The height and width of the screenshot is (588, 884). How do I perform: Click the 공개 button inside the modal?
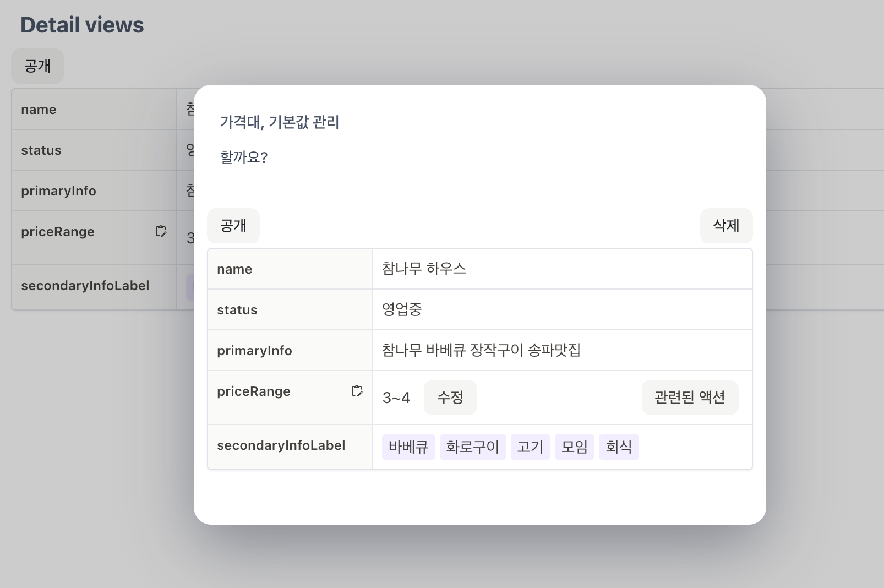(x=233, y=226)
